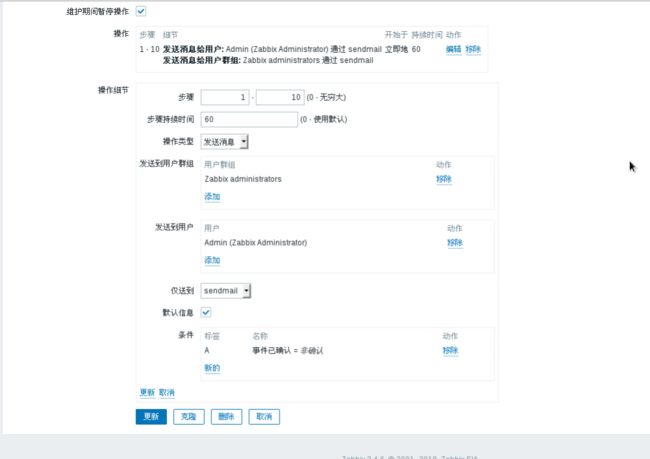Open the 操作类型 发送消息 dropdown
The height and width of the screenshot is (459, 650).
[x=224, y=141]
